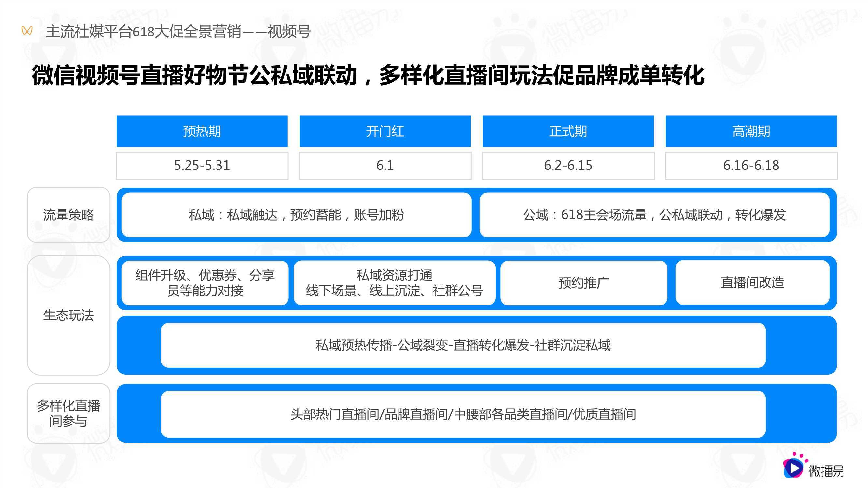Click the 公域：618主会场流量 strategy box

pos(654,215)
